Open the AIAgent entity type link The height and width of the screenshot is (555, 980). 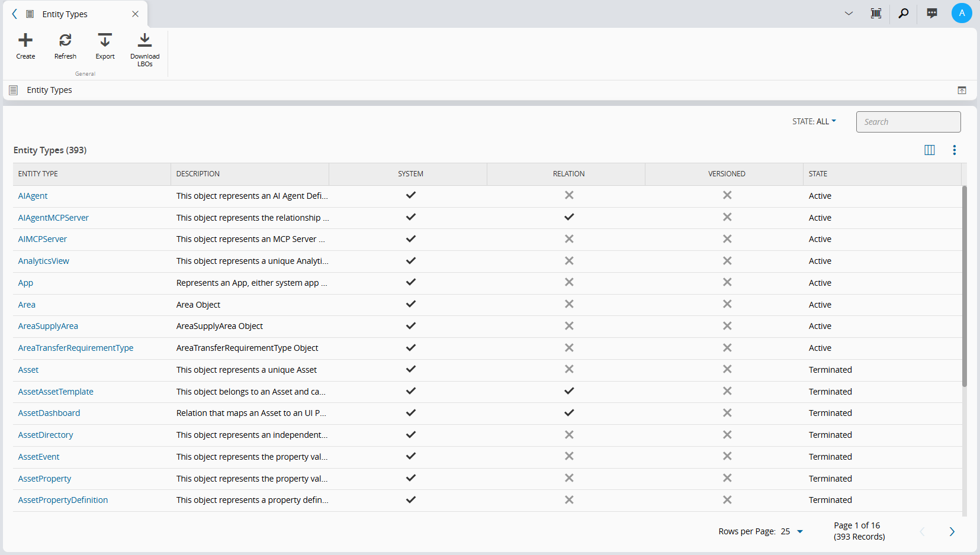(x=33, y=196)
